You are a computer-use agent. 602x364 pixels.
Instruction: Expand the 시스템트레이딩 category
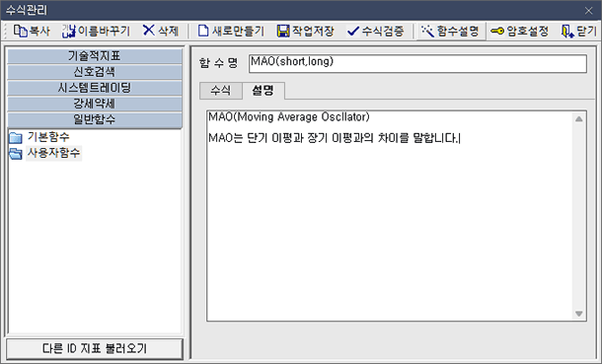[95, 88]
